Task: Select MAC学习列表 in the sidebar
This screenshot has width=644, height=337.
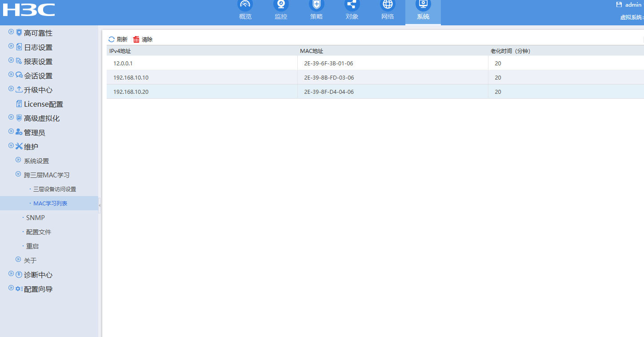Action: pyautogui.click(x=50, y=204)
